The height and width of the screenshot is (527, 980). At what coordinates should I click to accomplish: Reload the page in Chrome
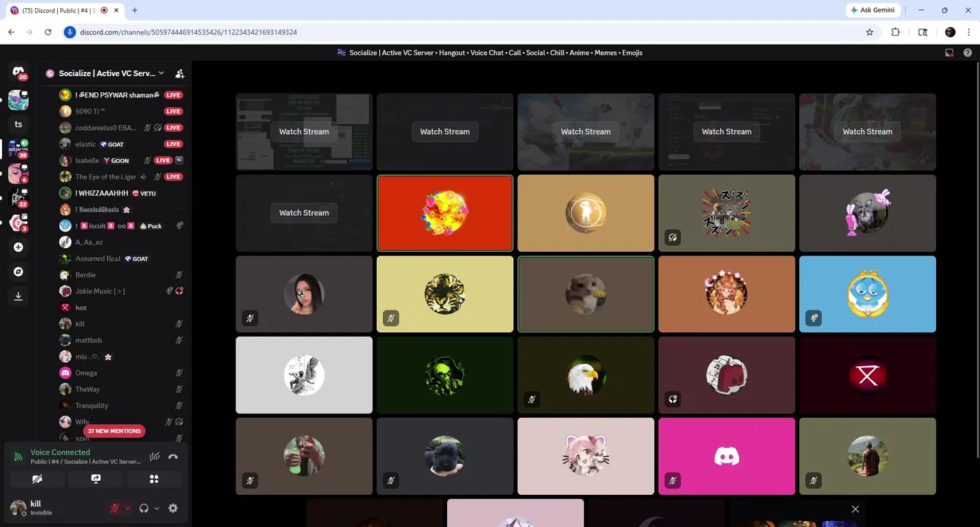coord(48,32)
